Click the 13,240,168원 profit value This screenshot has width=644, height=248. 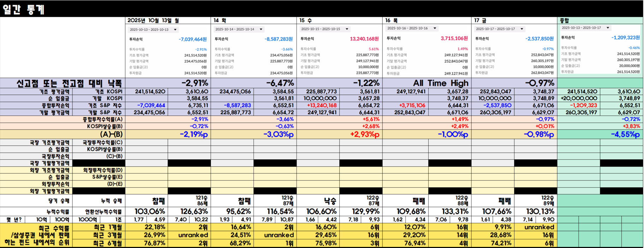[x=364, y=39]
